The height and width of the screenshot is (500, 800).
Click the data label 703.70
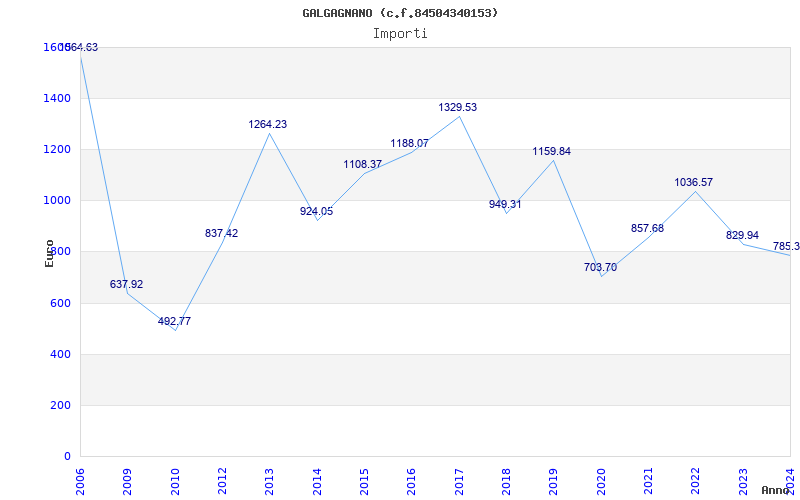tap(601, 267)
